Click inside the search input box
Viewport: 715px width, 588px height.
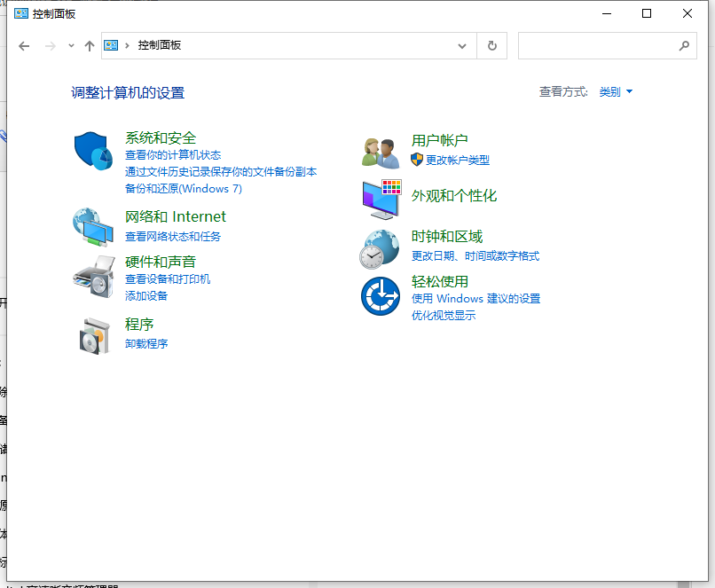[594, 45]
